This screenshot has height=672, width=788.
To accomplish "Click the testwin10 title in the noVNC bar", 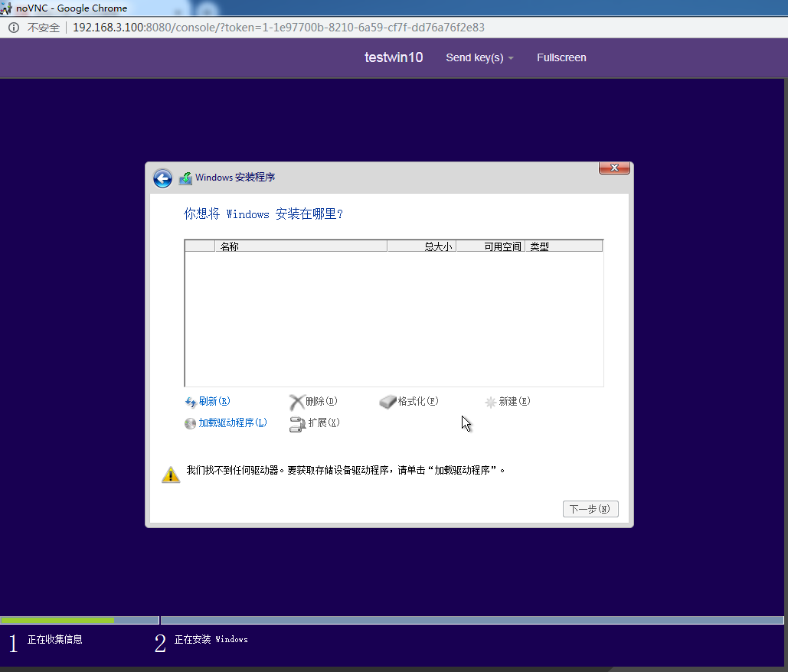I will point(394,57).
